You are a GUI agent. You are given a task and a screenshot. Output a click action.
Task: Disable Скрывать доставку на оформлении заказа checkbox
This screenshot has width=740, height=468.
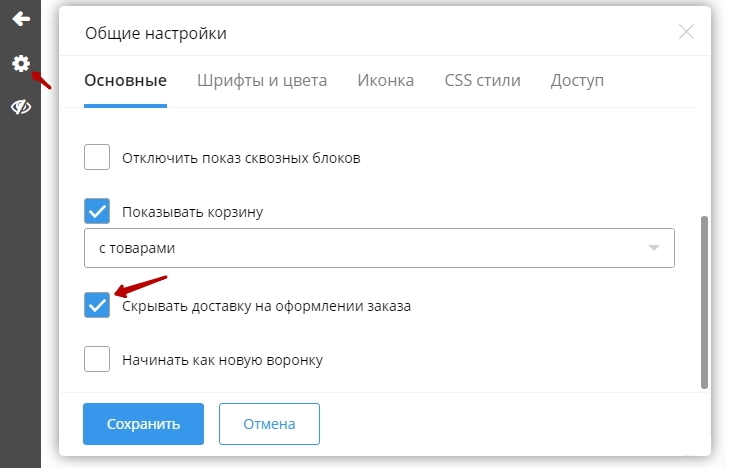coord(97,306)
